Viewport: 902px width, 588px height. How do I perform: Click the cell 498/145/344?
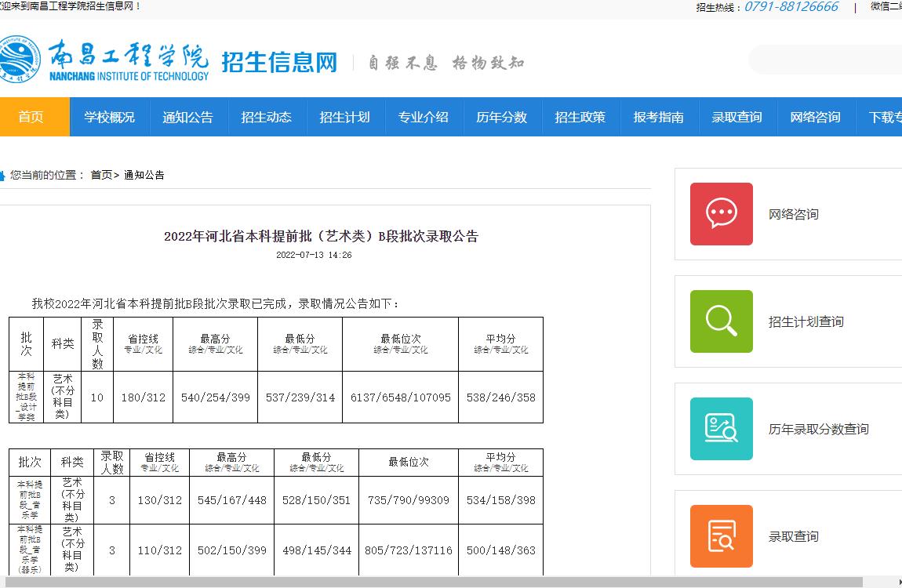[x=316, y=550]
